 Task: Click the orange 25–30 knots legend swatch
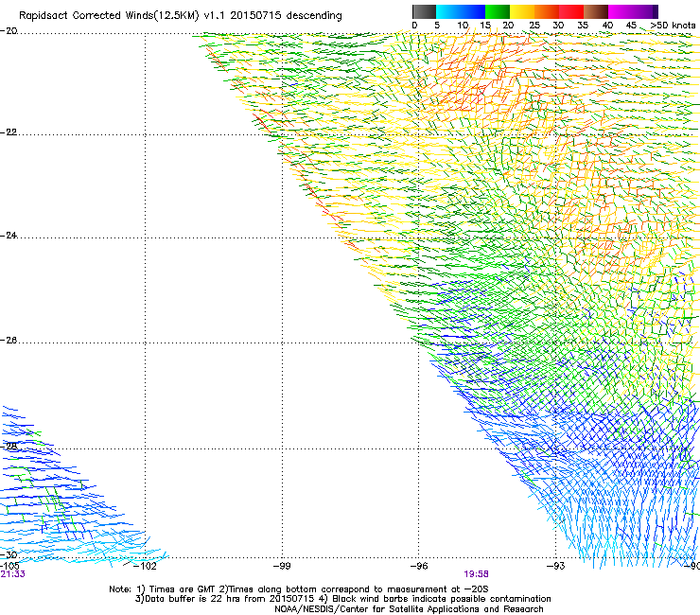click(x=547, y=11)
